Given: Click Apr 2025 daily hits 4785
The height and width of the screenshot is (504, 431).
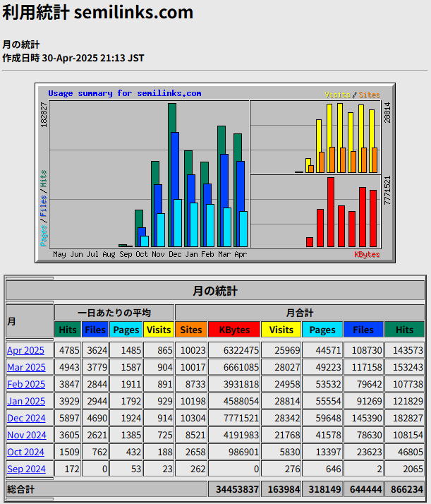Looking at the screenshot, I should (x=69, y=350).
